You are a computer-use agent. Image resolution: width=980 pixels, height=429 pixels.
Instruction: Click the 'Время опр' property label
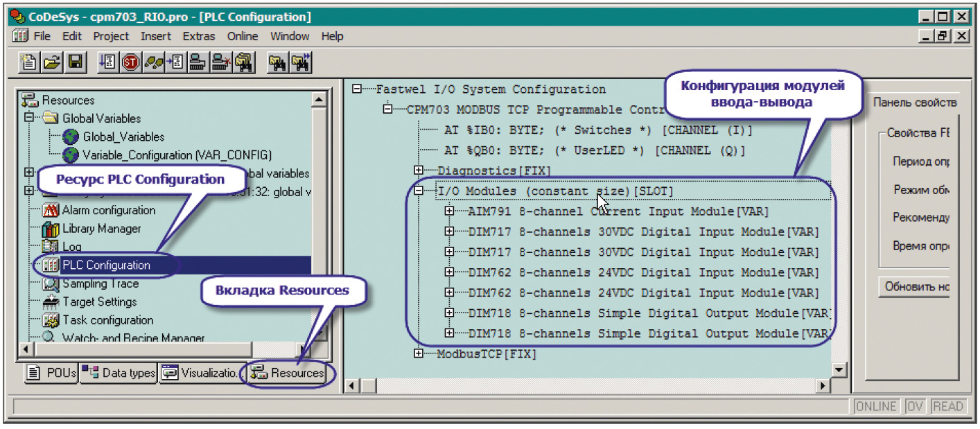click(920, 245)
